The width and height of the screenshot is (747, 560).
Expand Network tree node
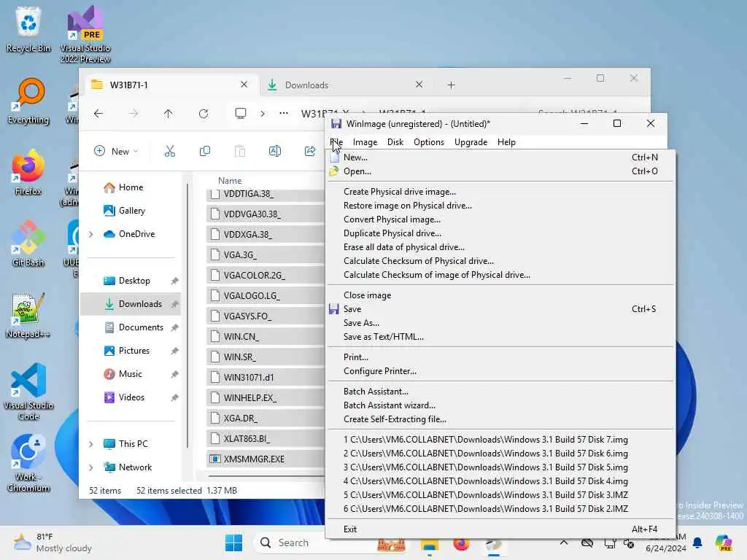coord(91,467)
